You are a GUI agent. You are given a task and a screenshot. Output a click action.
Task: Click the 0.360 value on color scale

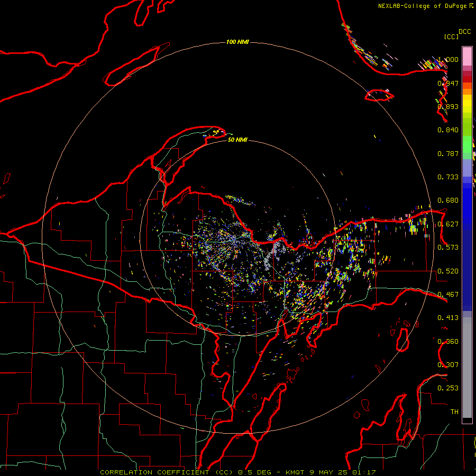(x=448, y=342)
